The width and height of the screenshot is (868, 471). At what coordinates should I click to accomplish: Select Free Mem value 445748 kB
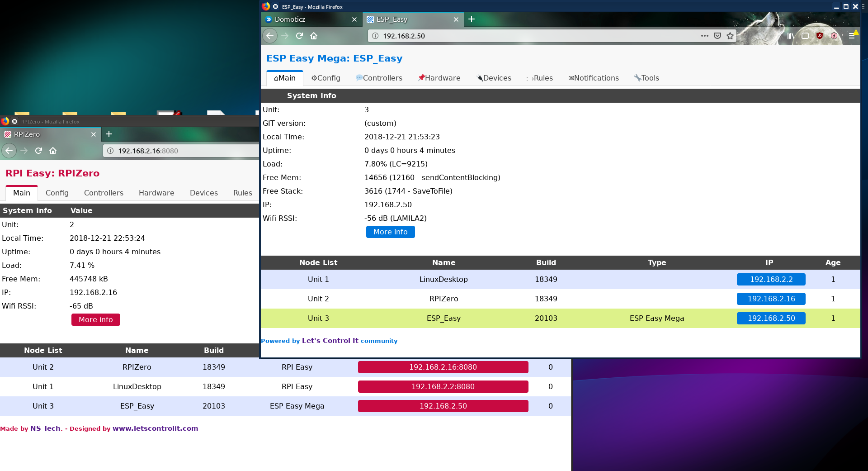click(89, 279)
